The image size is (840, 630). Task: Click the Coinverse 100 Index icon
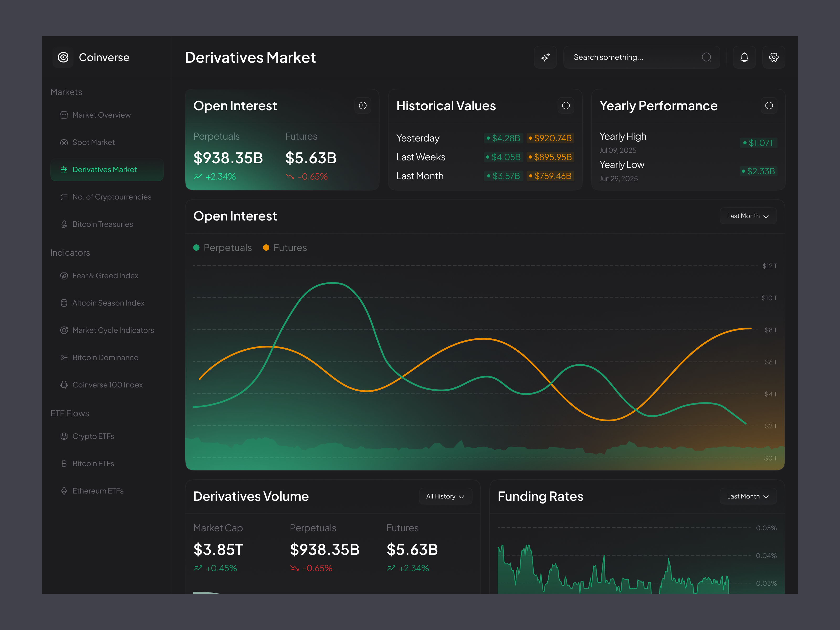(x=64, y=385)
